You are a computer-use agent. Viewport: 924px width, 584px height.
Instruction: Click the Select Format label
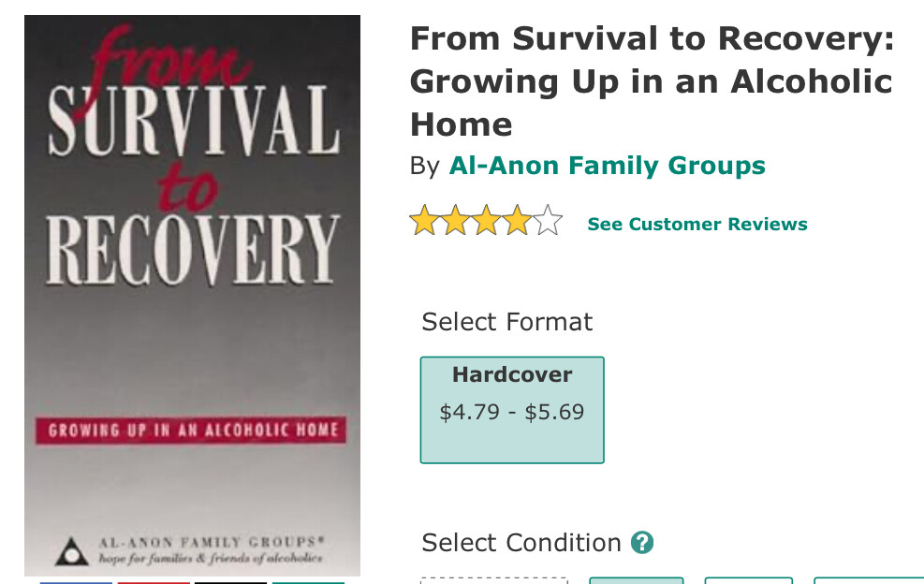[x=506, y=322]
